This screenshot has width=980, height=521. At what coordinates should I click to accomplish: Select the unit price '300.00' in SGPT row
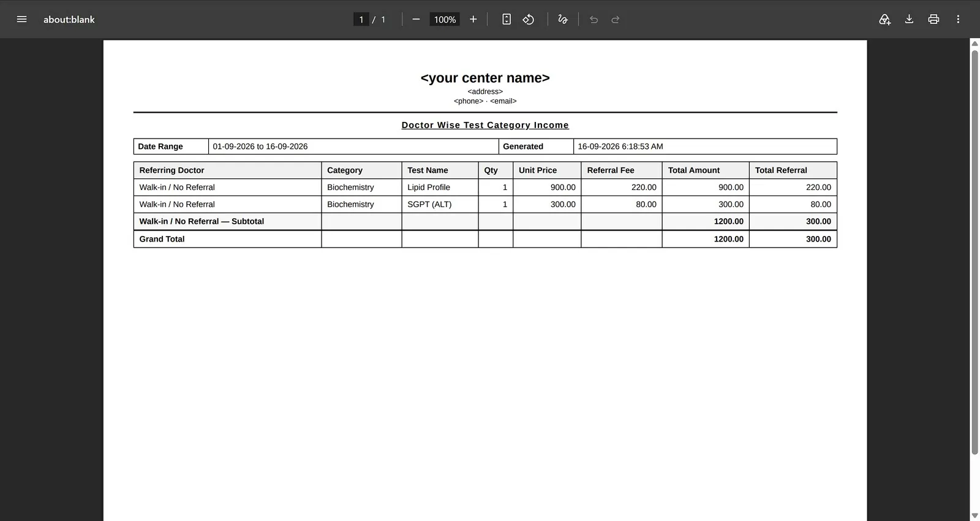click(x=563, y=205)
